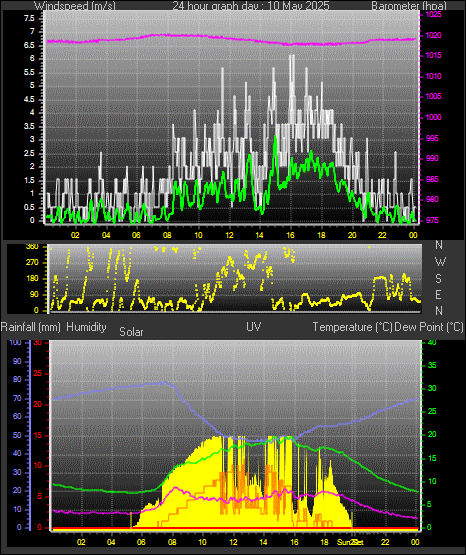Click the 'UV' label
Viewport: 466px width, 555px height.
point(254,327)
